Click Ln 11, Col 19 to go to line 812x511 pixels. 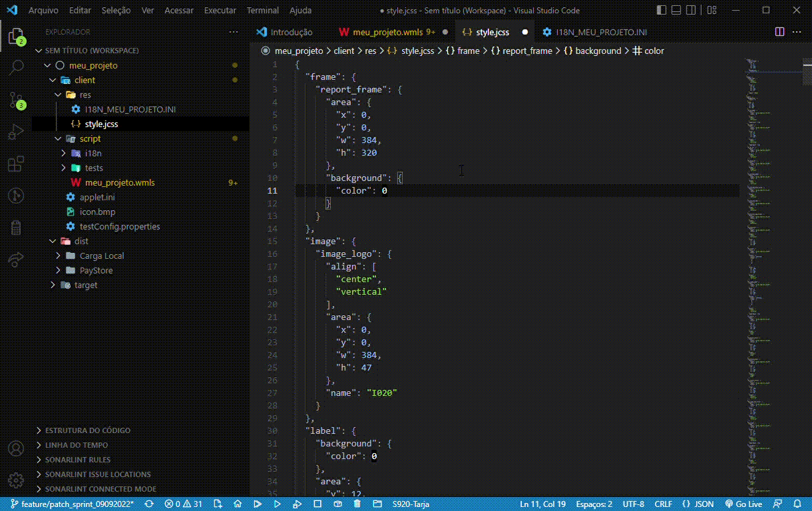542,503
